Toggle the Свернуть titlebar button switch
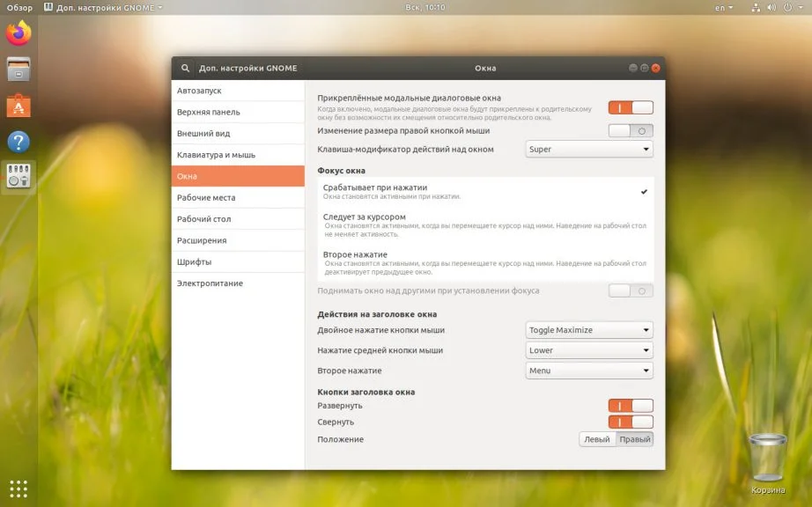This screenshot has width=812, height=507. click(631, 422)
